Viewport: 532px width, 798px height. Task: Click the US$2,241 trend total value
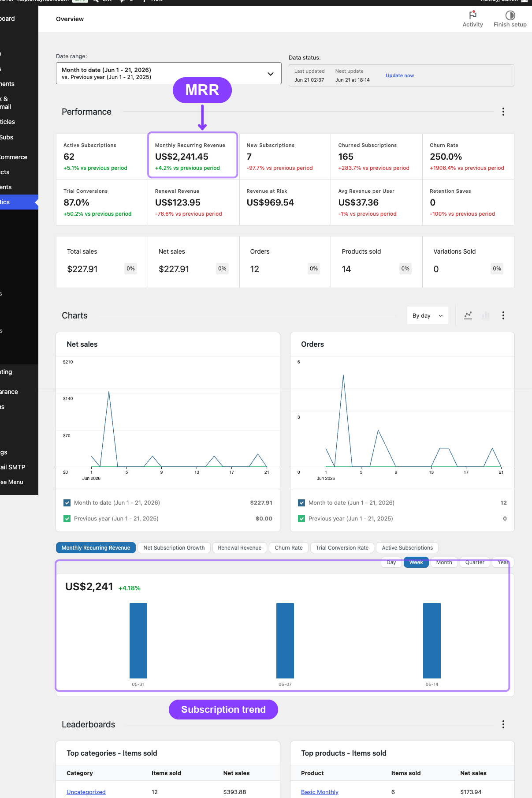point(89,587)
